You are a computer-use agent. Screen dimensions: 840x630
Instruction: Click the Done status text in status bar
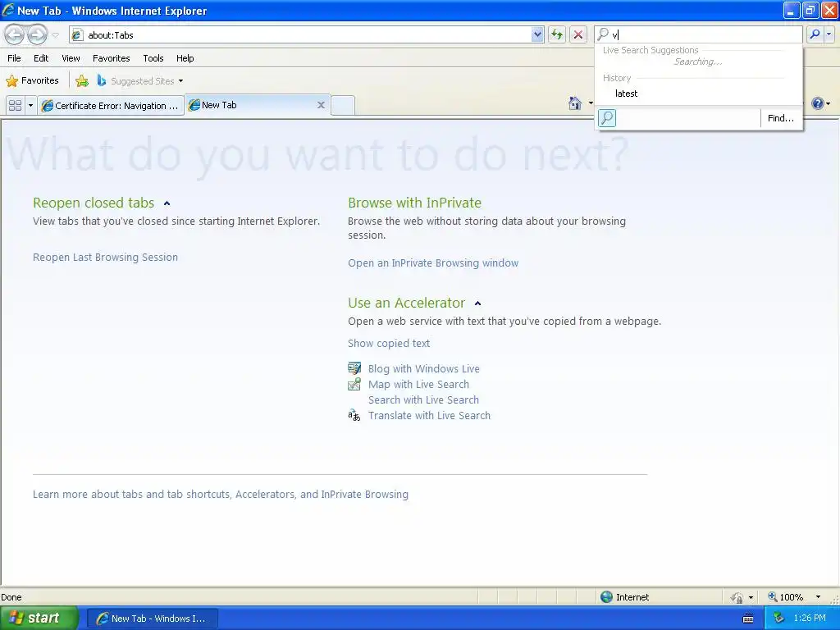[11, 597]
